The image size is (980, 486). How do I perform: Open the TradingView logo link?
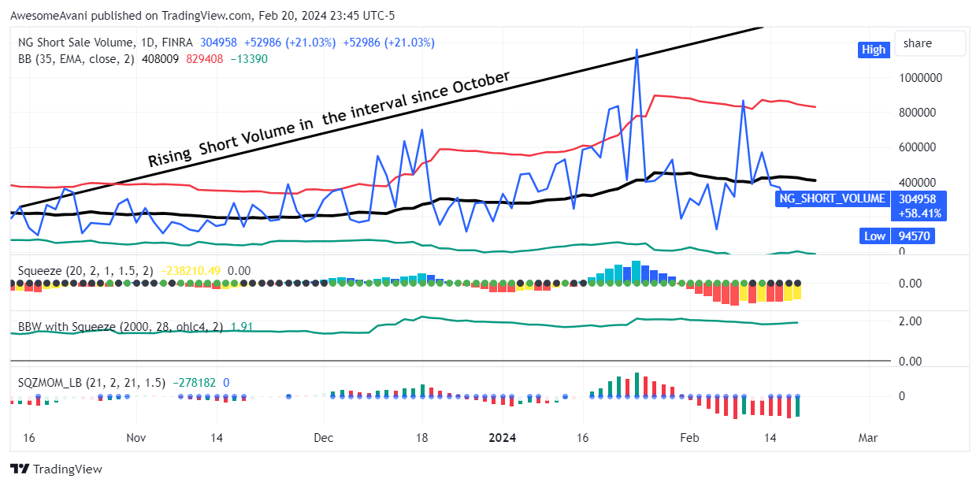[x=56, y=469]
